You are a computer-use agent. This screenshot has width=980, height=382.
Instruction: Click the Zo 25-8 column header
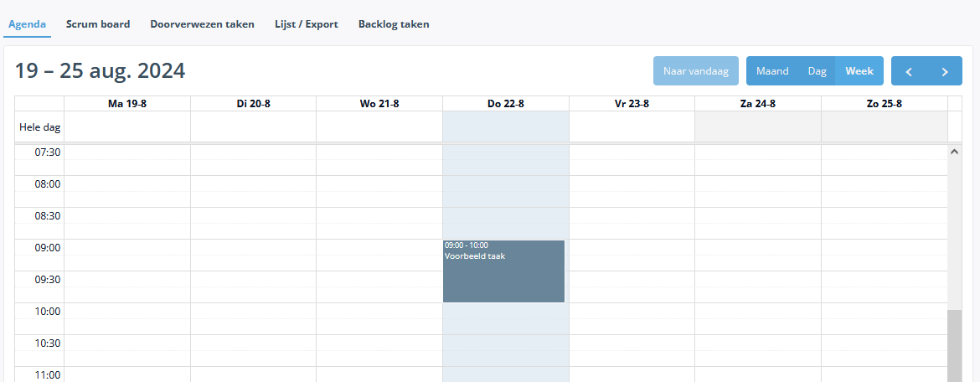pos(885,104)
